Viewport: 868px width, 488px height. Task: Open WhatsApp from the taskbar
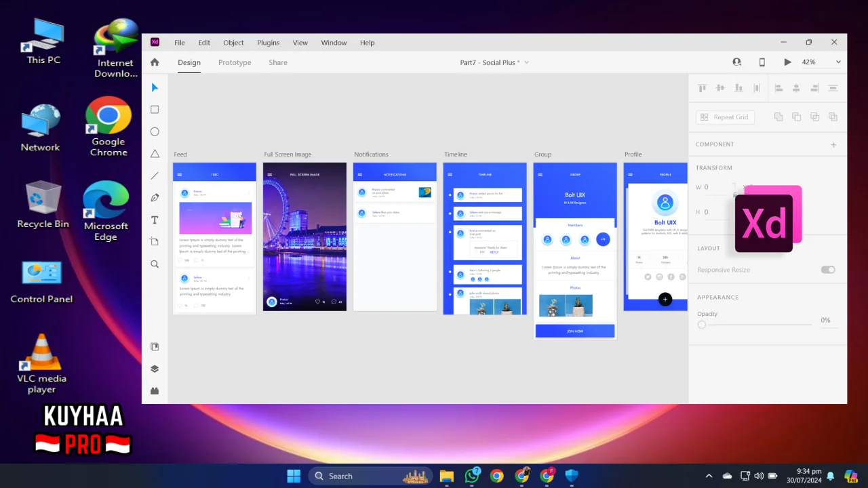(472, 476)
